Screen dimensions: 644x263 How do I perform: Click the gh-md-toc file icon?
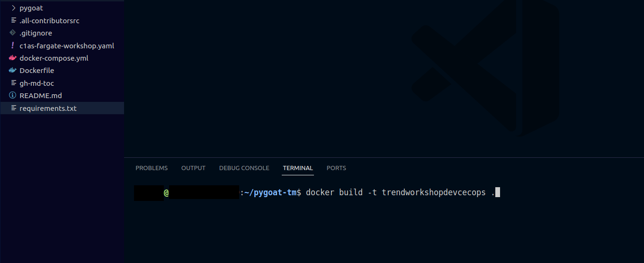pyautogui.click(x=13, y=83)
